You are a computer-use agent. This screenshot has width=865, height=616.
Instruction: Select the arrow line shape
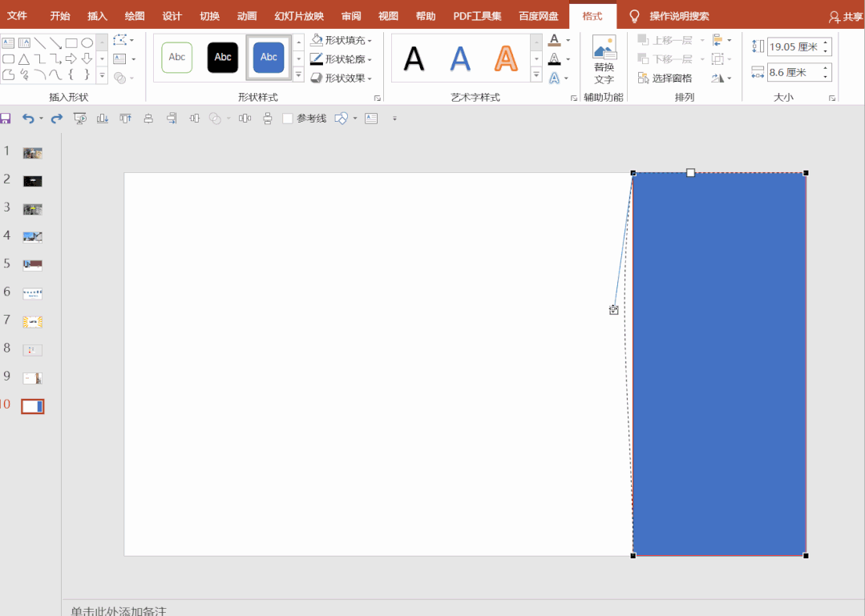click(x=56, y=43)
